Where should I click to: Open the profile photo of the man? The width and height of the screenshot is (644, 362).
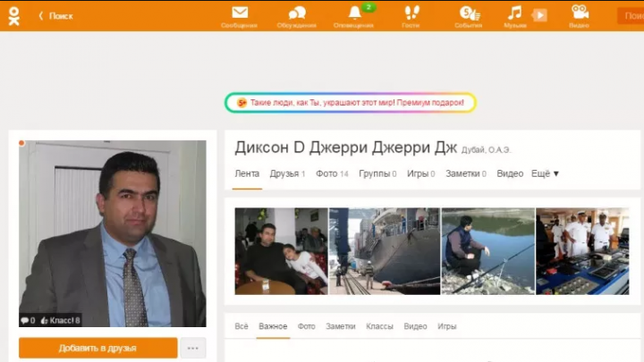[x=113, y=233]
